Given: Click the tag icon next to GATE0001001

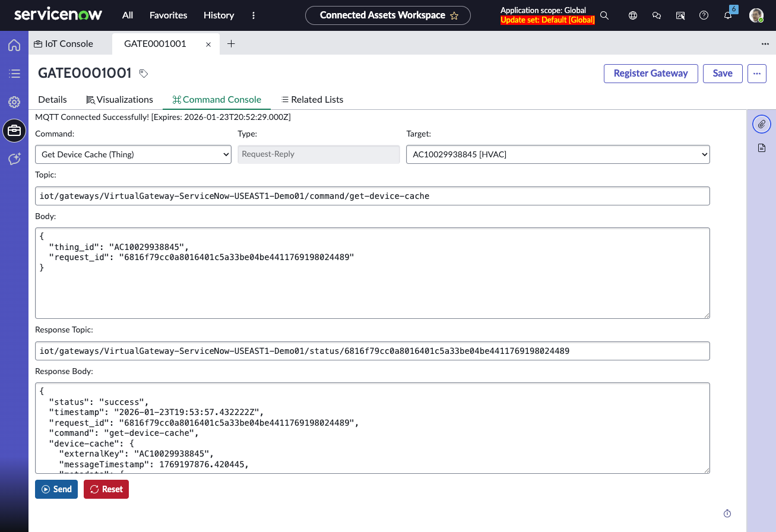Looking at the screenshot, I should [x=143, y=74].
